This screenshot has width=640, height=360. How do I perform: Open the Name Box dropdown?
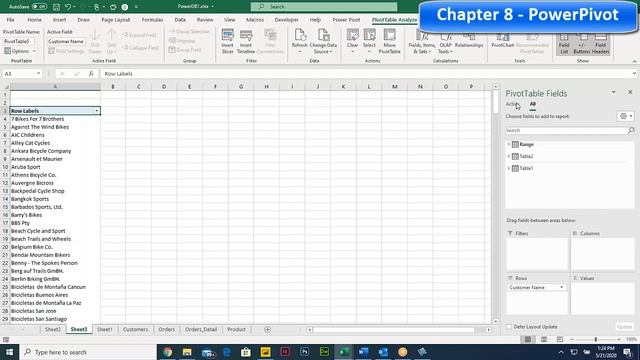click(38, 73)
